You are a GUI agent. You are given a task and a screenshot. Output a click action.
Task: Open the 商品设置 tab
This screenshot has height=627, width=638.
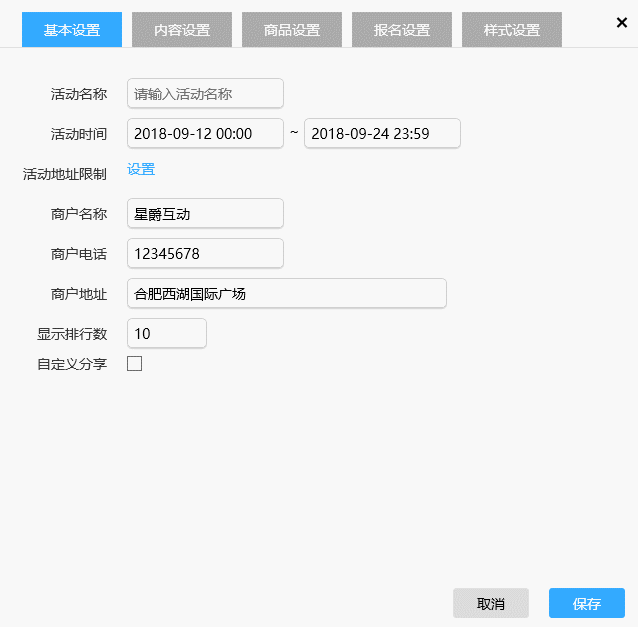point(292,30)
